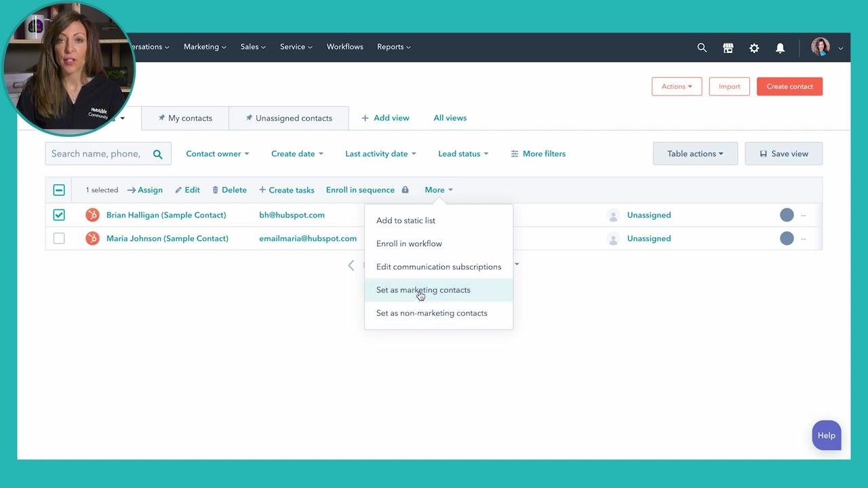Open the marketplace icon in top bar
Screen dimensions: 868x488
pos(728,47)
